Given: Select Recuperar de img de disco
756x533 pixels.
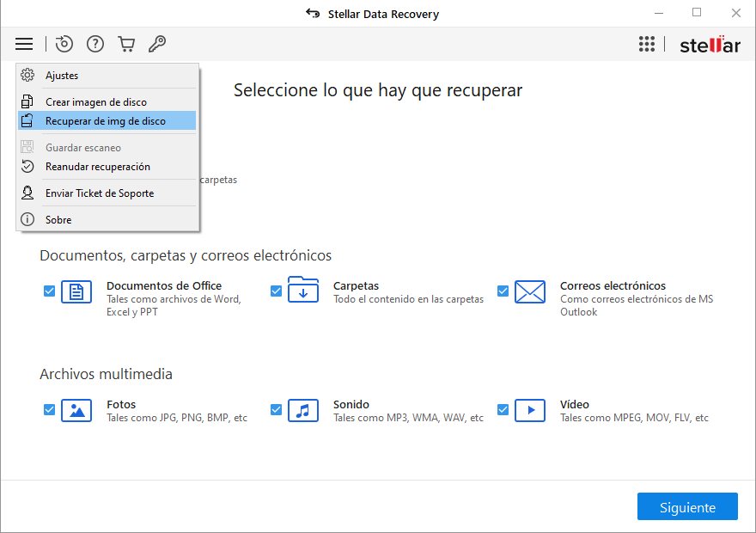Looking at the screenshot, I should (105, 121).
